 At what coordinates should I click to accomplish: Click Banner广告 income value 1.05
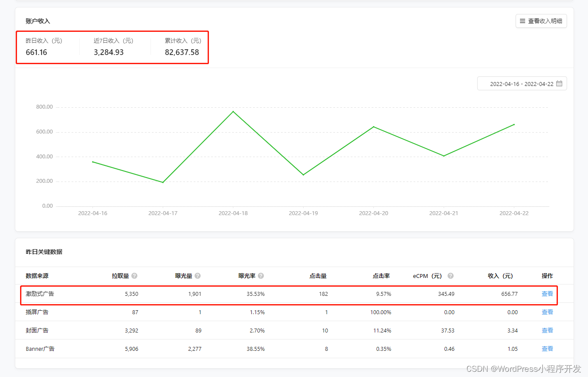513,349
